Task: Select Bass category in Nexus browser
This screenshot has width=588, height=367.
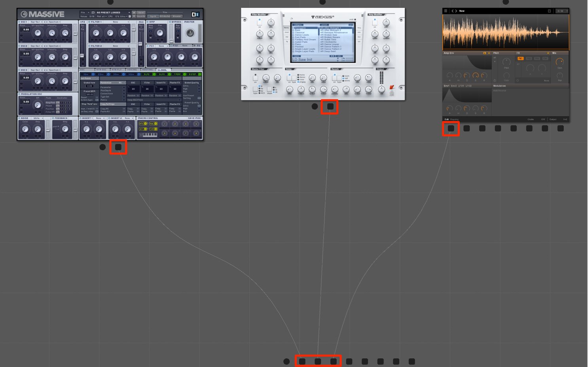Action: coord(298,30)
